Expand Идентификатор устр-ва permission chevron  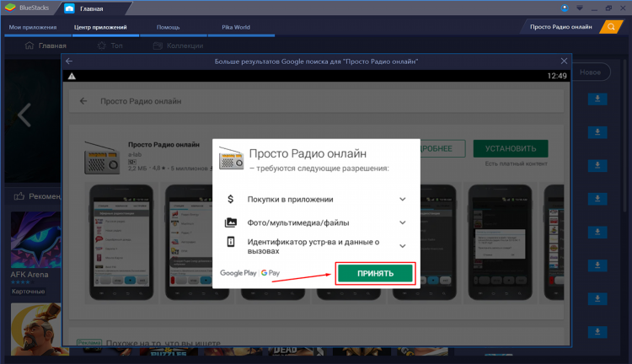(x=402, y=246)
